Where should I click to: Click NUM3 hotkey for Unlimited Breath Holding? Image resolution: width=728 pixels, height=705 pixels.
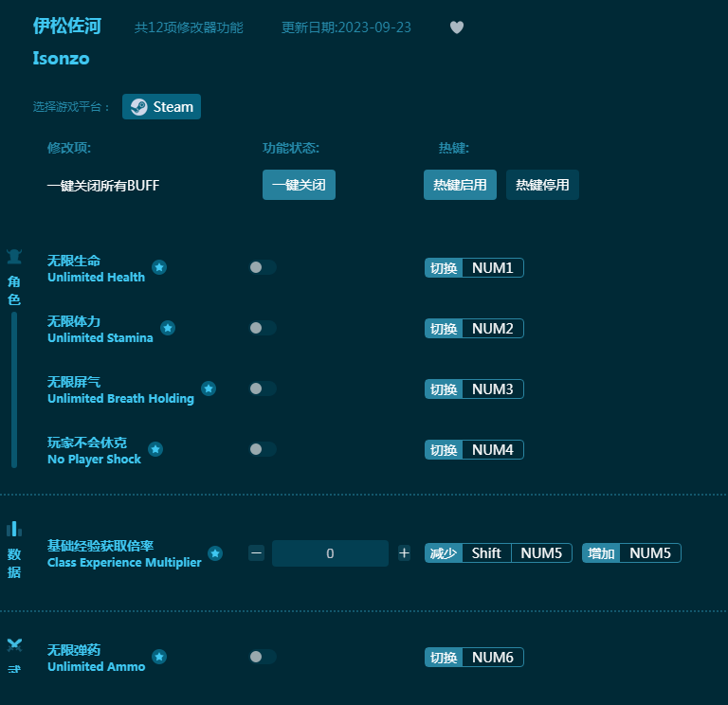click(x=493, y=389)
